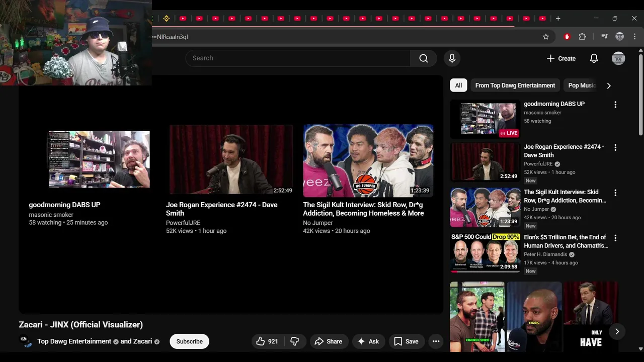Open the browser media controls icon

click(x=605, y=37)
